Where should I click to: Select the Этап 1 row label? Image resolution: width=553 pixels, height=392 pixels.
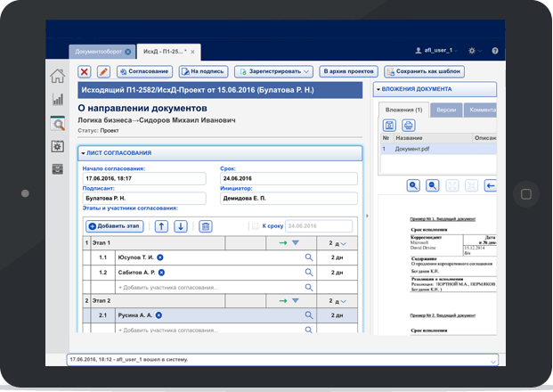click(x=102, y=243)
